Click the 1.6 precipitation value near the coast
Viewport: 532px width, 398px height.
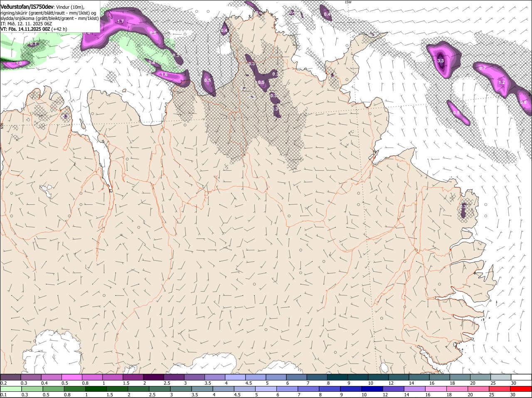click(x=164, y=75)
